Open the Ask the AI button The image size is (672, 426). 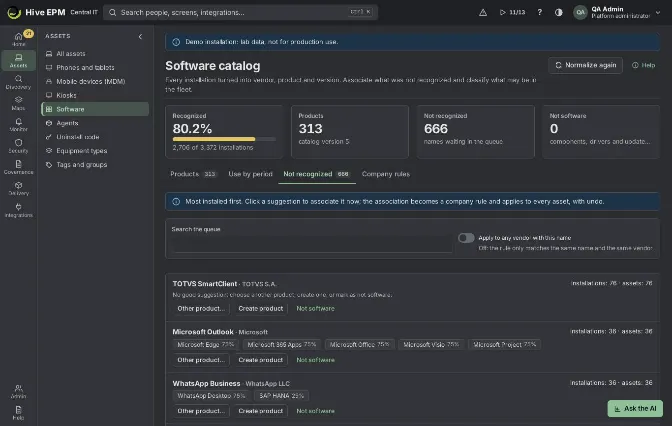tap(635, 408)
